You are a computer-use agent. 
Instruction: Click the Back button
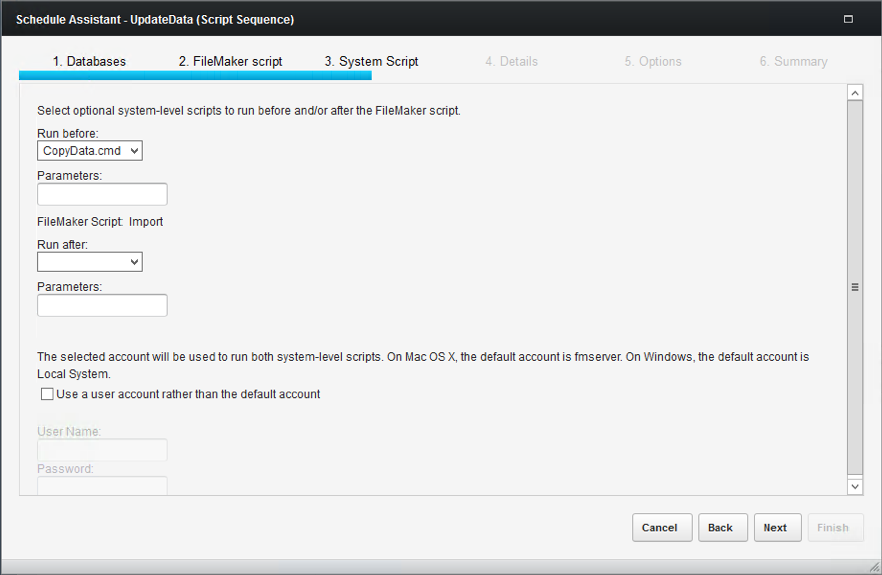click(723, 528)
